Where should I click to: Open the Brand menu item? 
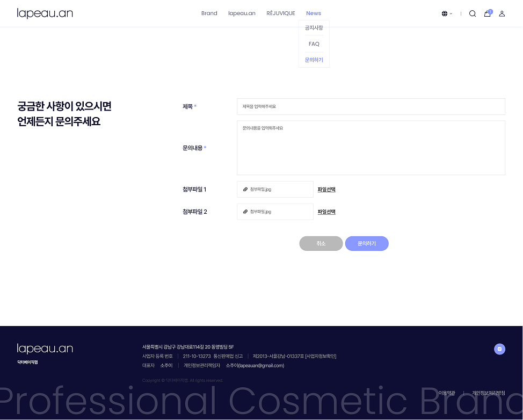(209, 13)
